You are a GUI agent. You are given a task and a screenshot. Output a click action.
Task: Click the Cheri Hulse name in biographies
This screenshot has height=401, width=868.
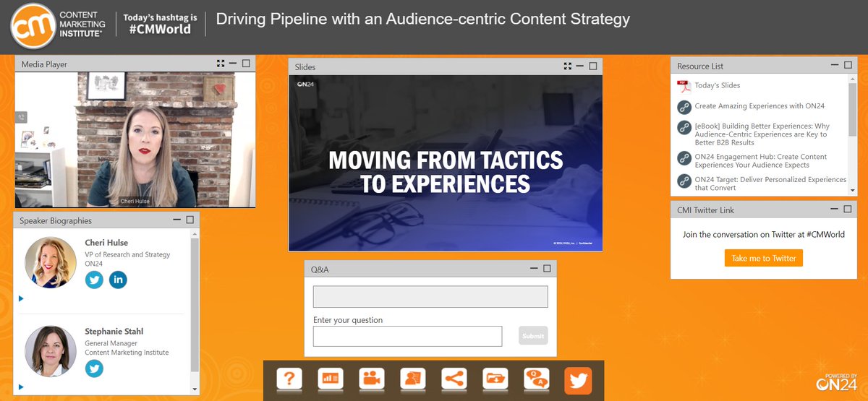(106, 243)
